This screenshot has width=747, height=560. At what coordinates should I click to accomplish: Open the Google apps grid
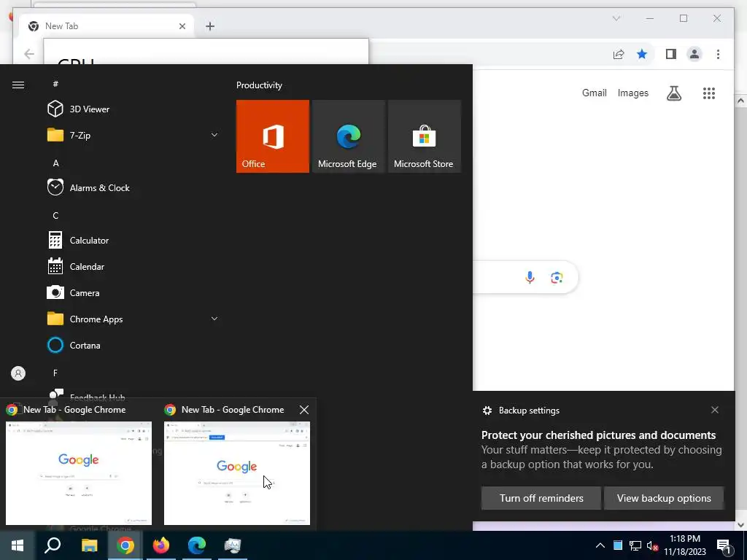click(709, 93)
